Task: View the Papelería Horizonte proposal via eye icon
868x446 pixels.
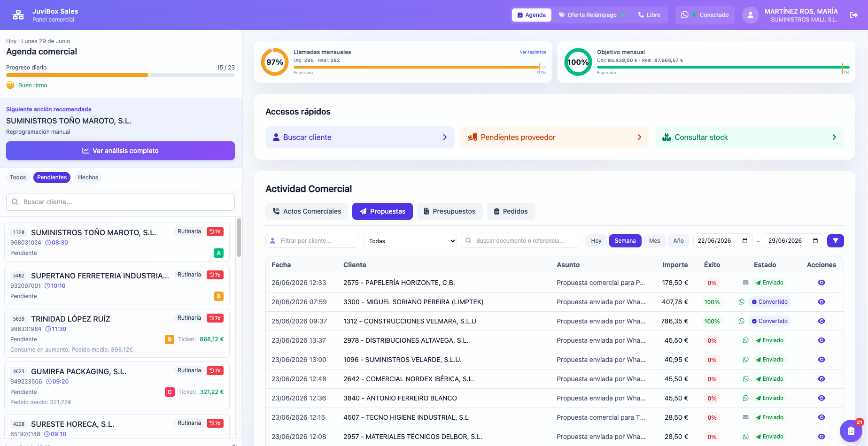Action: (821, 283)
